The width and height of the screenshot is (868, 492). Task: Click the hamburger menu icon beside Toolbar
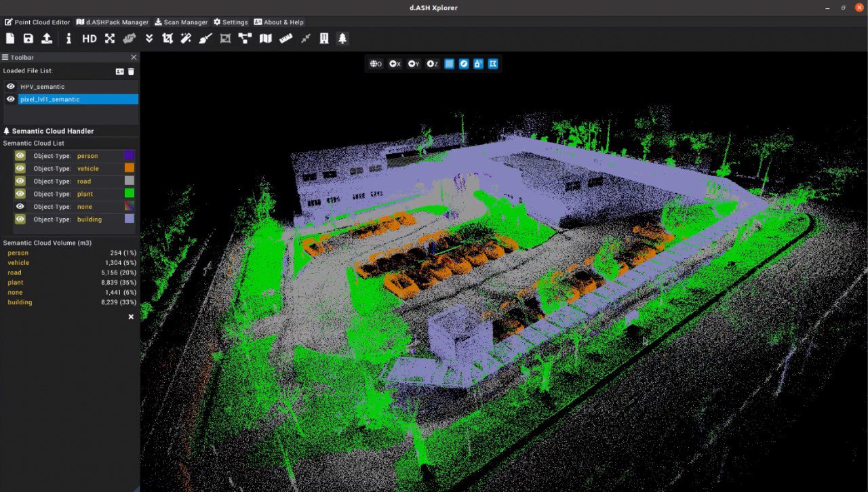click(x=5, y=58)
